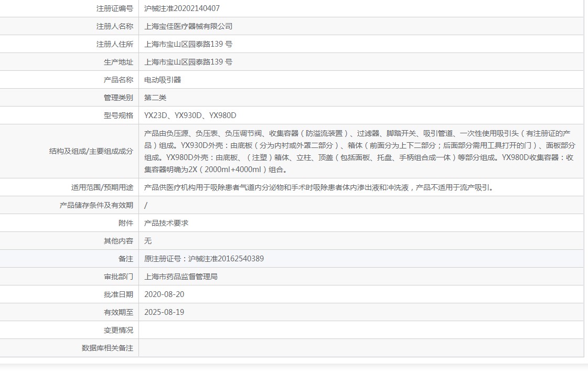This screenshot has width=588, height=371.
Task: Click the 其他内容 row label
Action: point(119,241)
